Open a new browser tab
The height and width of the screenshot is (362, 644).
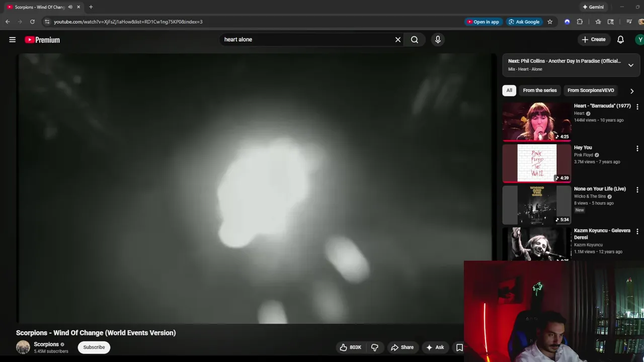[x=91, y=7]
